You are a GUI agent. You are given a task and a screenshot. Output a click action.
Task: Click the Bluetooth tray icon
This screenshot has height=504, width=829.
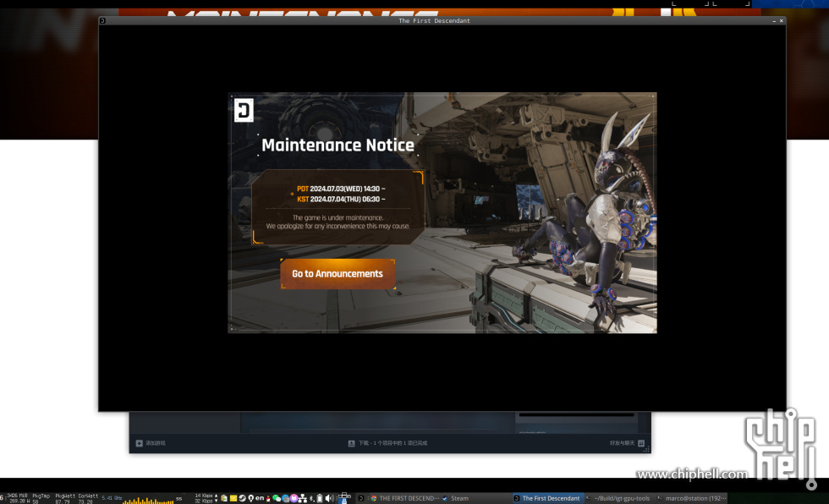point(311,498)
